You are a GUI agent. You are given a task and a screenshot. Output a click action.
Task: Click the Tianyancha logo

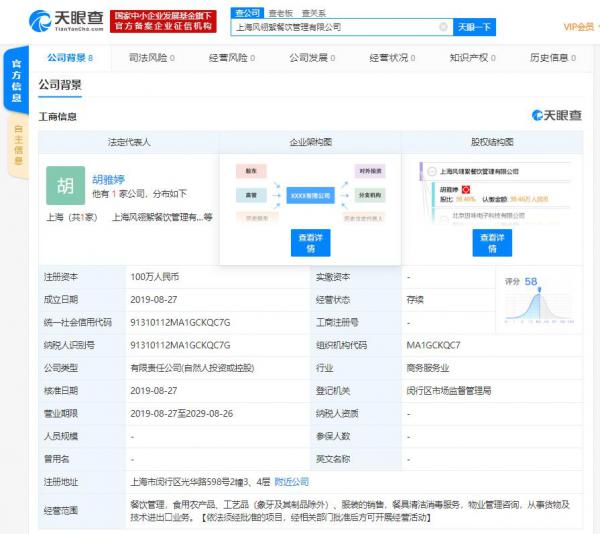[67, 21]
